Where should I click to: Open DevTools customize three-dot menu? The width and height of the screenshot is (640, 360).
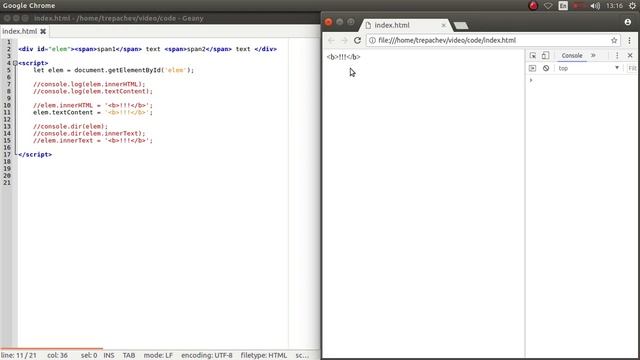coord(617,56)
